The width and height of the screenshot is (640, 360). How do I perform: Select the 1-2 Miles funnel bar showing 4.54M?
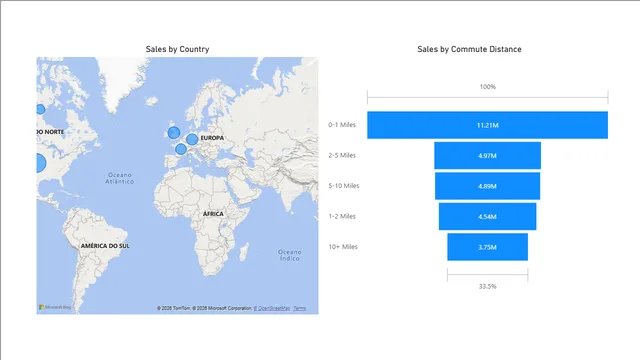click(x=487, y=216)
